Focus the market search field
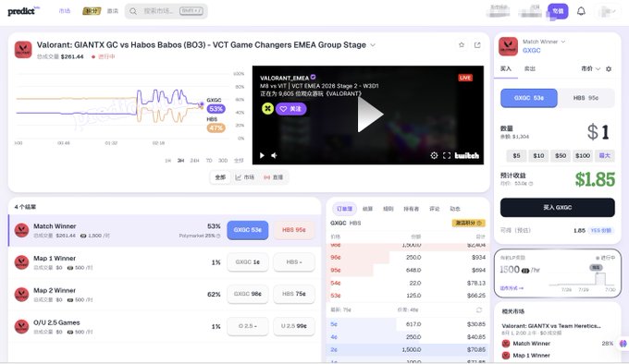 166,11
